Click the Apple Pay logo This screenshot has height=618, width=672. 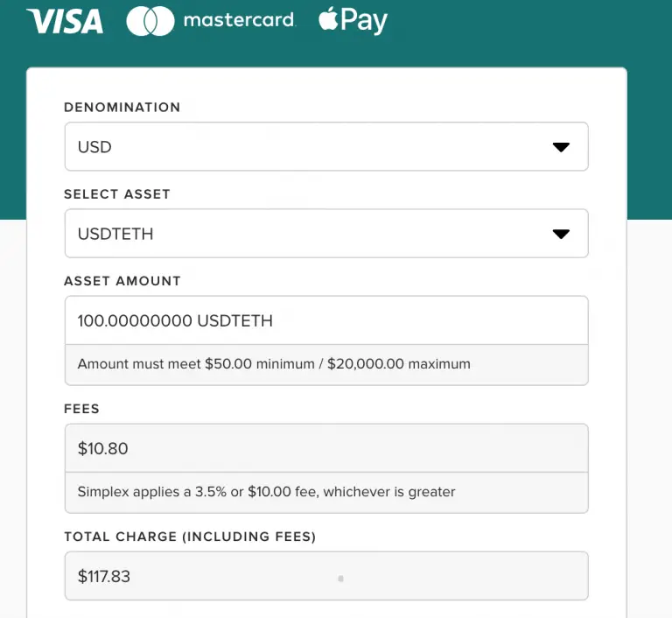click(x=353, y=21)
